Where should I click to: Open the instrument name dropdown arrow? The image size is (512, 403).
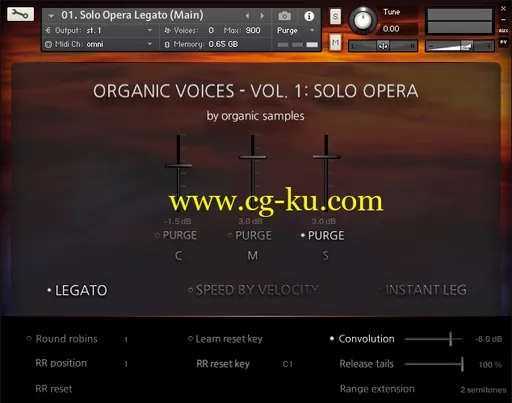(x=51, y=16)
